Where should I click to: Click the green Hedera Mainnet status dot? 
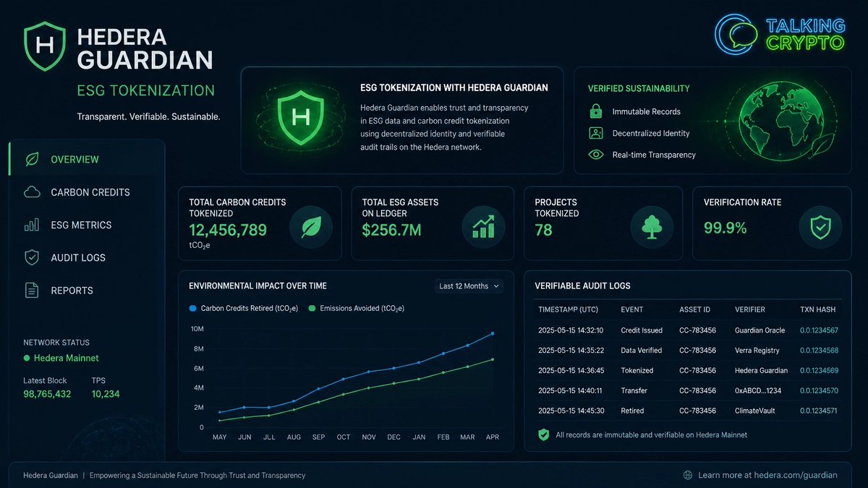tap(27, 358)
